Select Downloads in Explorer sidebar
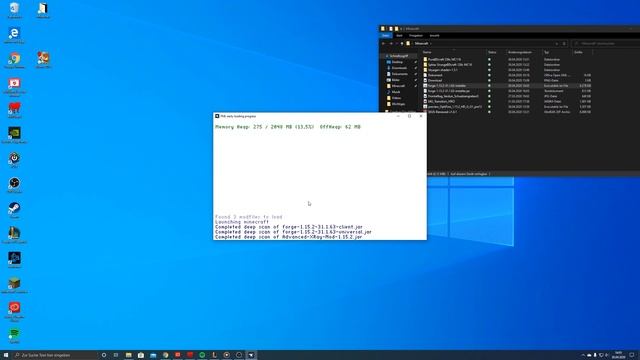This screenshot has width=640, height=360. point(399,68)
